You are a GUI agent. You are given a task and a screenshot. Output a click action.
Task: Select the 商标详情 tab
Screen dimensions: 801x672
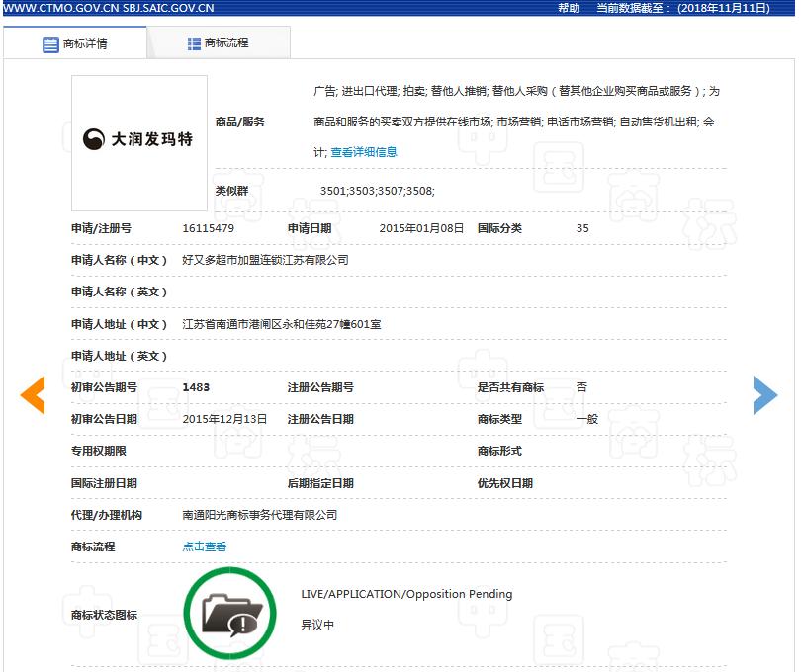[x=89, y=42]
